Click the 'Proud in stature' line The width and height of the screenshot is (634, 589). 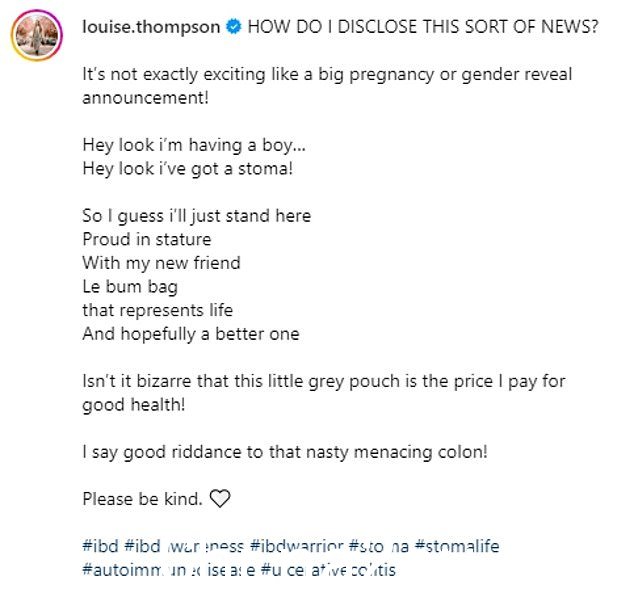147,239
